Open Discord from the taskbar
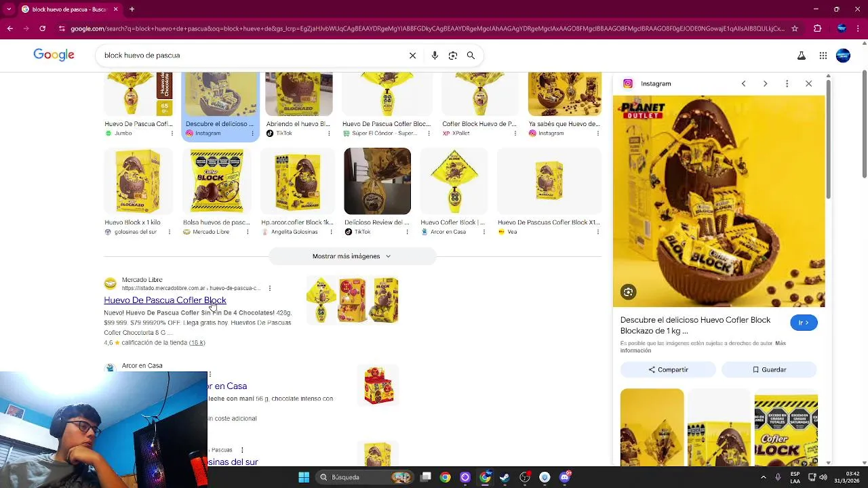868x488 pixels. coord(564,477)
